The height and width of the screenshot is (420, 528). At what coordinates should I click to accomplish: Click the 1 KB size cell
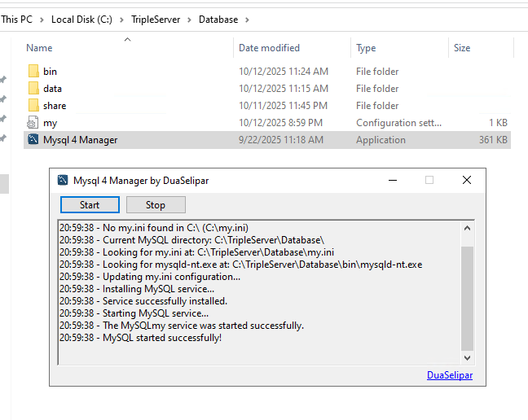point(499,123)
